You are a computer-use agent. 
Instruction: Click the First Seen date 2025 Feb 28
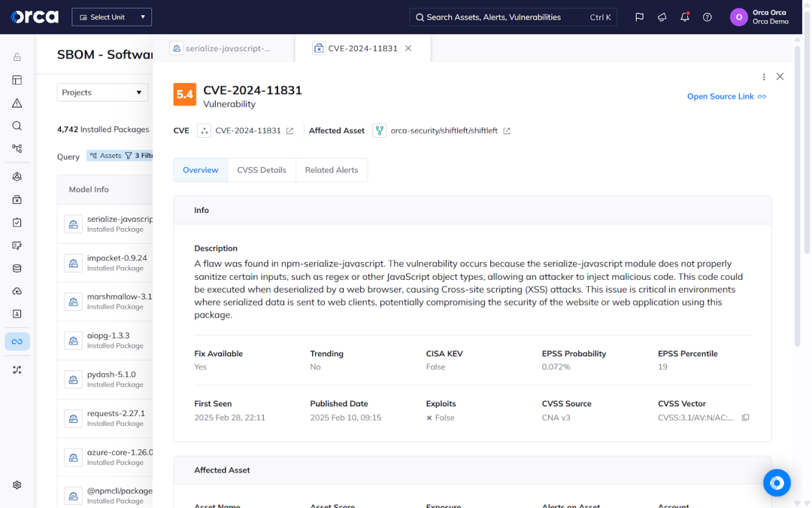click(x=229, y=418)
